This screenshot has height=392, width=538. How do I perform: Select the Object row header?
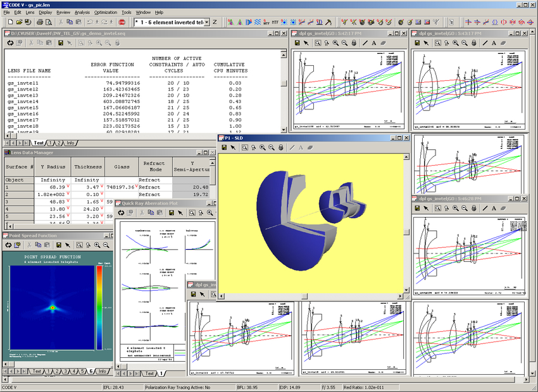19,180
